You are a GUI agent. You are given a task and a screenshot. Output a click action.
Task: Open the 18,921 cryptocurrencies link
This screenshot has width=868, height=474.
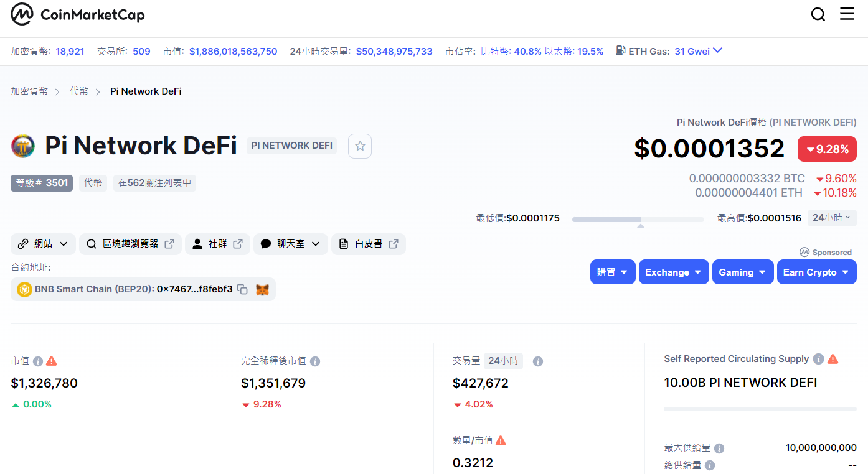coord(70,52)
